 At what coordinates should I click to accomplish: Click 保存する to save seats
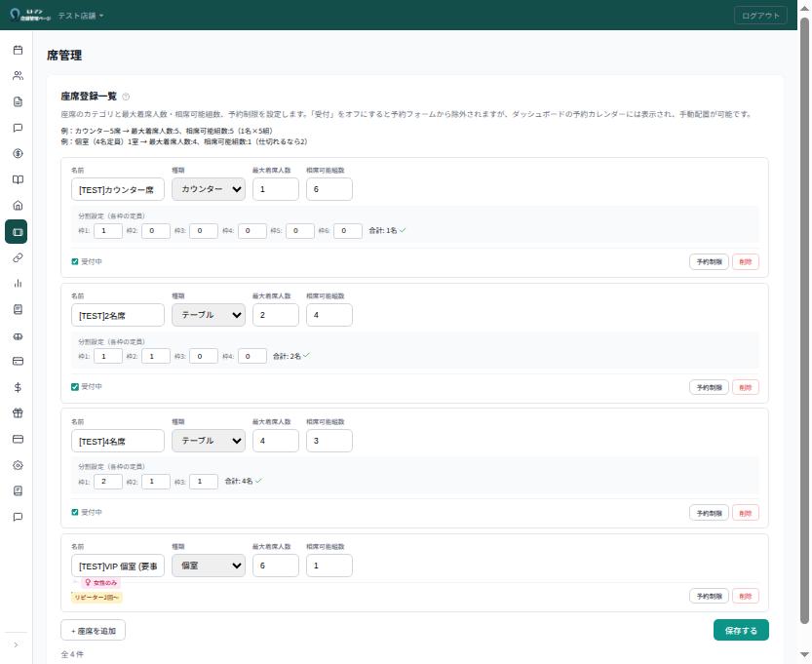pyautogui.click(x=741, y=630)
